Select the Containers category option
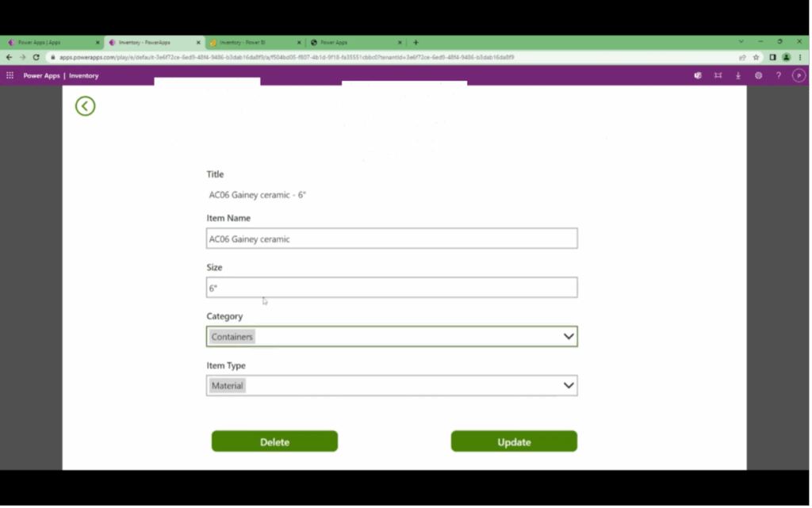Screen dimensions: 812x508 (232, 336)
